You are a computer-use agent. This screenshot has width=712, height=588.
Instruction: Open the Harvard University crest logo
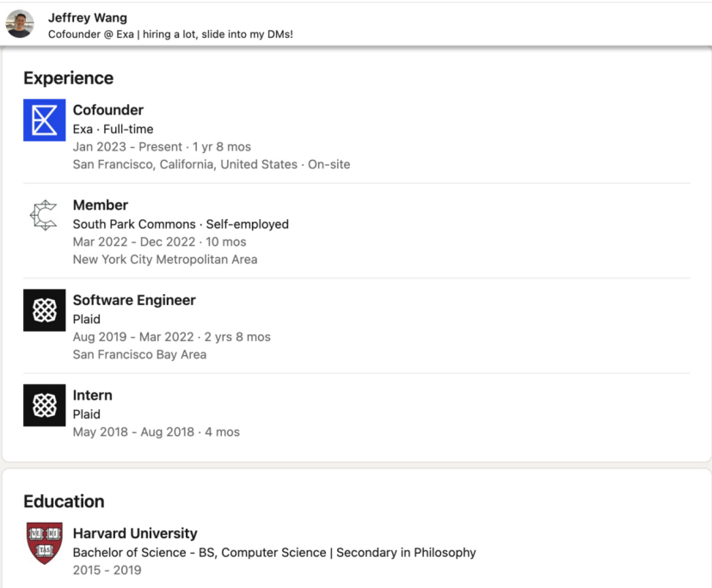coord(45,543)
